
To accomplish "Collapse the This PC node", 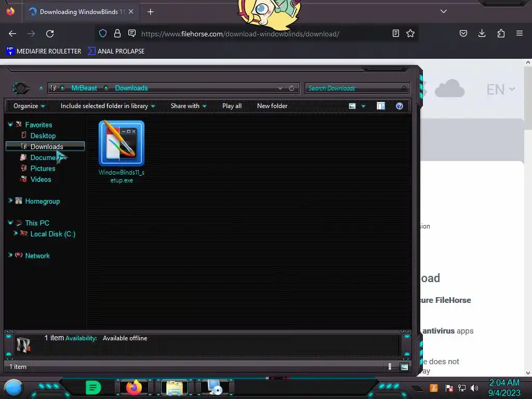I will tap(10, 222).
